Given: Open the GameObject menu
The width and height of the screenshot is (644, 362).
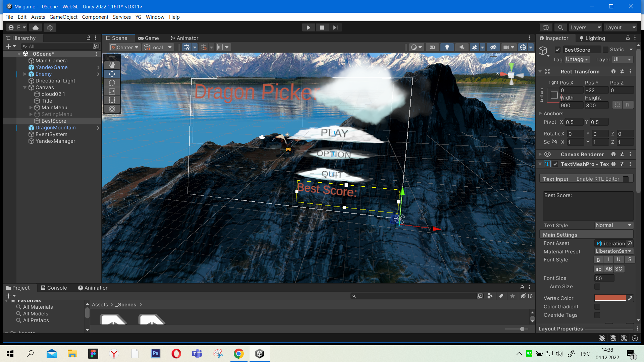Looking at the screenshot, I should tap(63, 17).
